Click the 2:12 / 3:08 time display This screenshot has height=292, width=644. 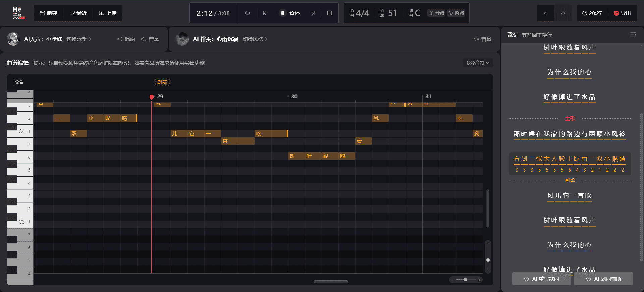tap(213, 13)
